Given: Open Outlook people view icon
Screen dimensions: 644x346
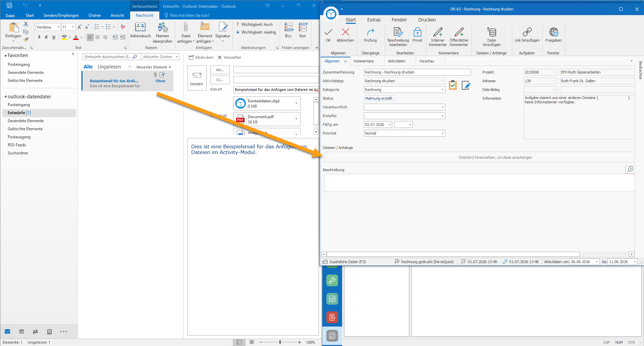Looking at the screenshot, I should tap(36, 332).
